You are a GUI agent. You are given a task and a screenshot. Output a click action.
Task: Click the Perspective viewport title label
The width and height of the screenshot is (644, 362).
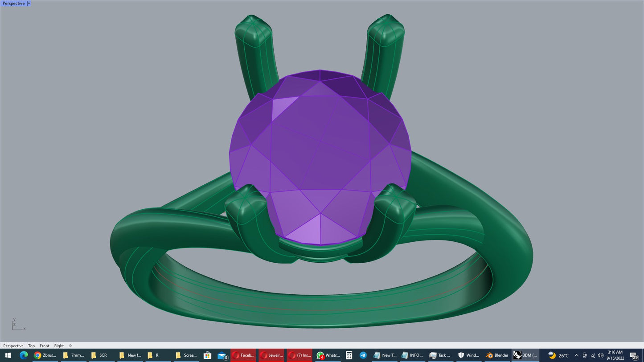13,3
